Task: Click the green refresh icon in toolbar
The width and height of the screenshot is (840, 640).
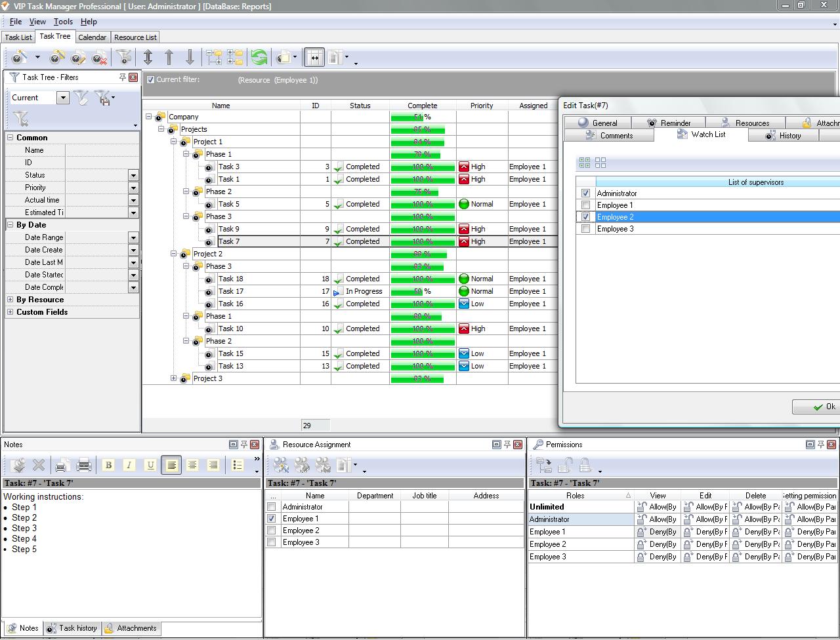Action: click(259, 58)
